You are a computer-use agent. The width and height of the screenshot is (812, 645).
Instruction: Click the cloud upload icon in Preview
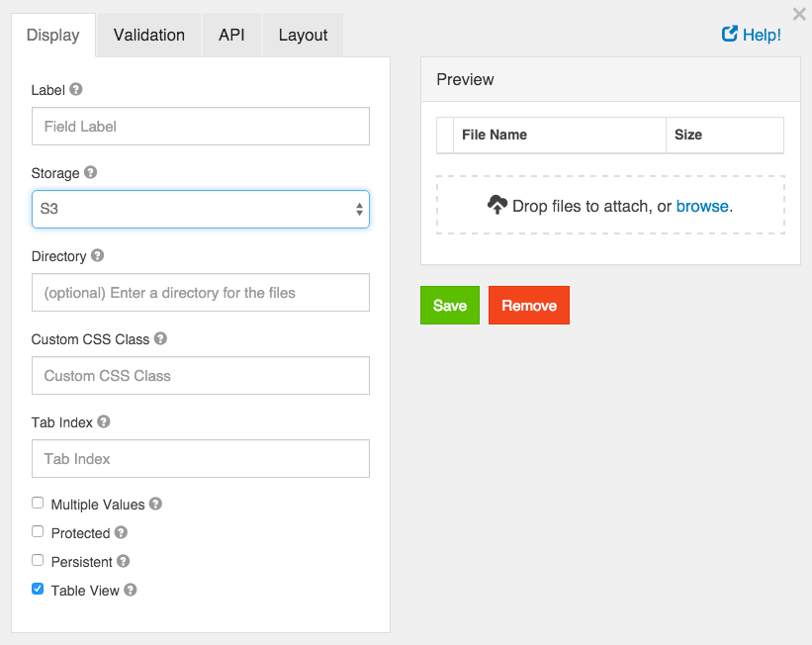[x=497, y=206]
